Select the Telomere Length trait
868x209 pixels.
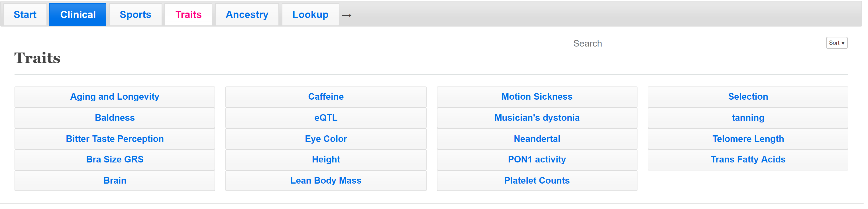[x=748, y=139]
